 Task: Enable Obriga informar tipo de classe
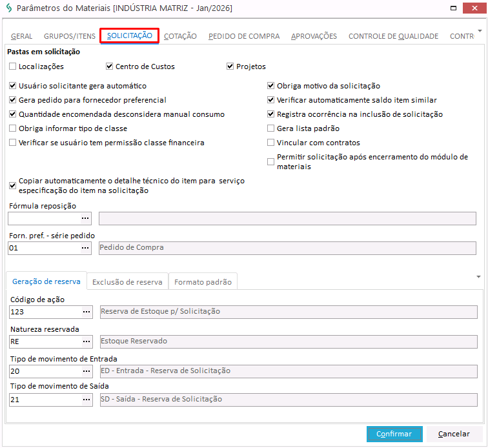tap(12, 128)
